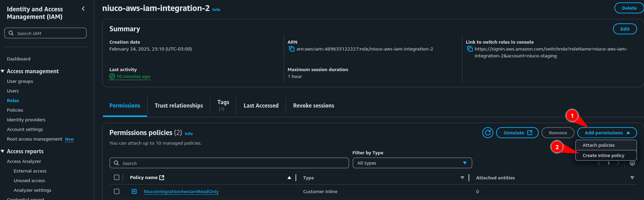Screen dimensions: 644x200
Task: Open Attached entities column sort arrow
Action: [x=632, y=178]
